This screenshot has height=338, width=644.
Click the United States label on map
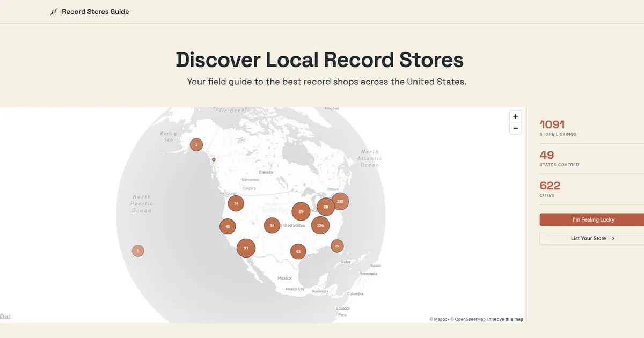293,225
